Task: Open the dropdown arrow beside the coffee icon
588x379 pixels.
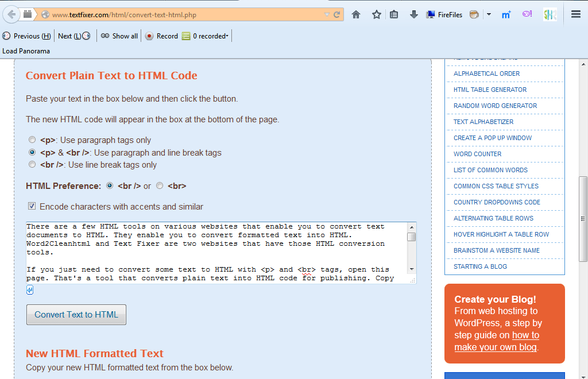Action: 489,14
